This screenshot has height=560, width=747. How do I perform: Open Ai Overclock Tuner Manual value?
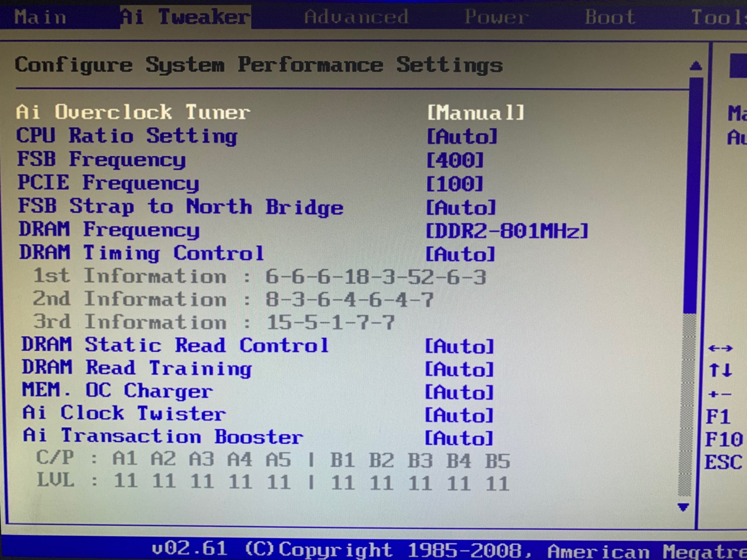[476, 113]
